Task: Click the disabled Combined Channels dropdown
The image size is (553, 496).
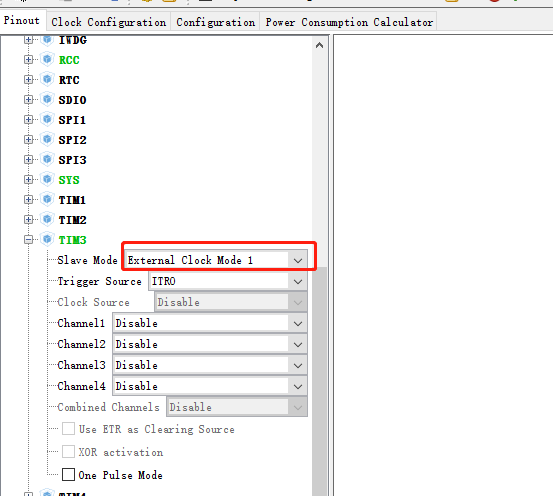Action: coord(237,407)
